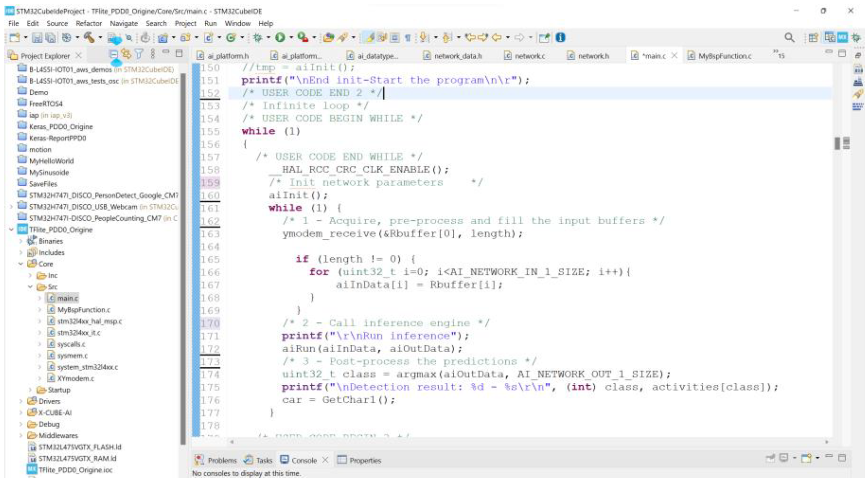Show hidden editor tabs list (15)
This screenshot has width=868, height=483.
(x=779, y=55)
